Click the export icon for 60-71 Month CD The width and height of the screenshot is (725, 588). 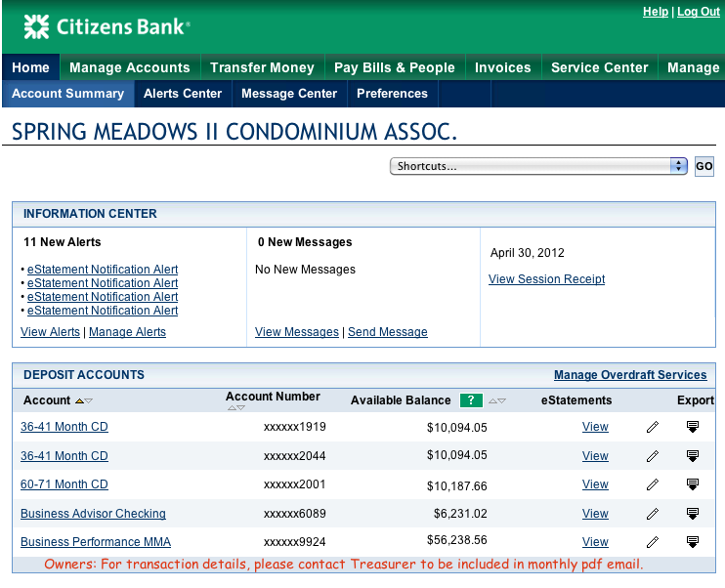coord(692,484)
